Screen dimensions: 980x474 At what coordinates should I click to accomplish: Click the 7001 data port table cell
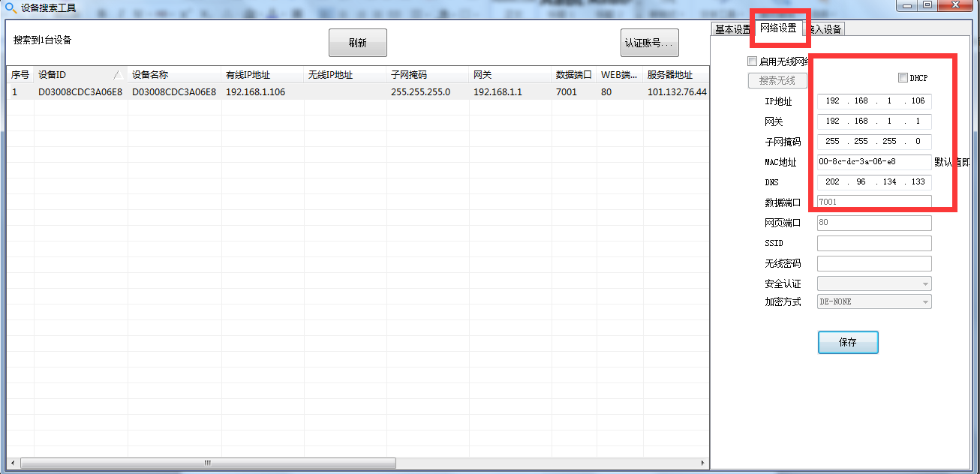click(x=574, y=91)
